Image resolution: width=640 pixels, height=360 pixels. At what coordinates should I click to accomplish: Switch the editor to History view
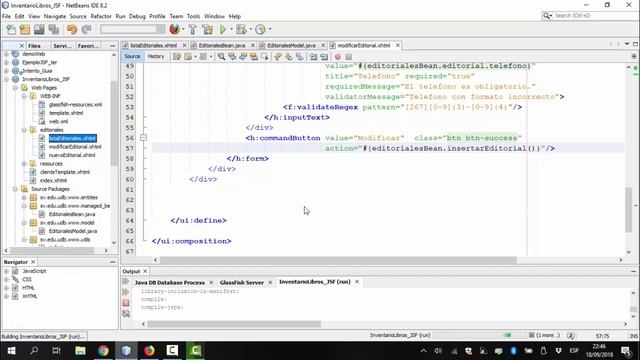click(x=156, y=56)
